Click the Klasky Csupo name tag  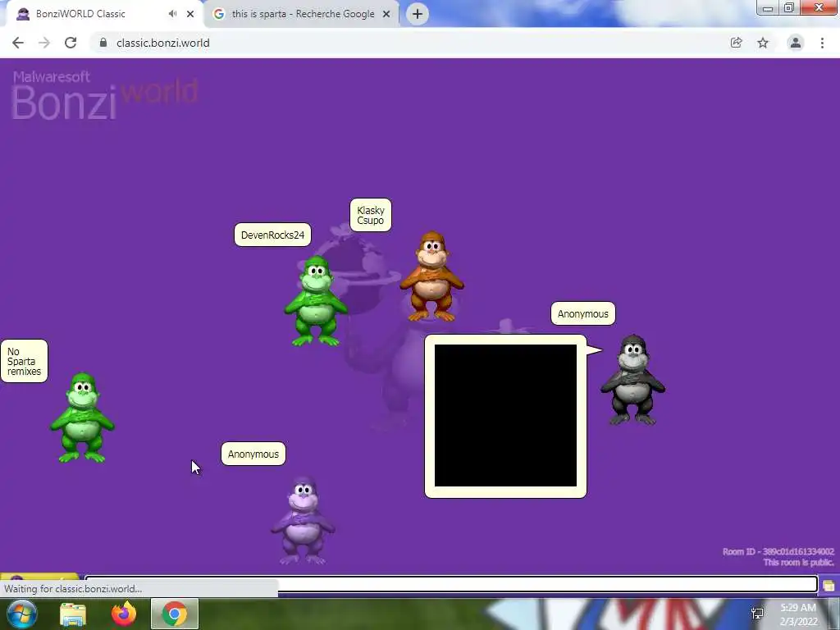pos(371,215)
